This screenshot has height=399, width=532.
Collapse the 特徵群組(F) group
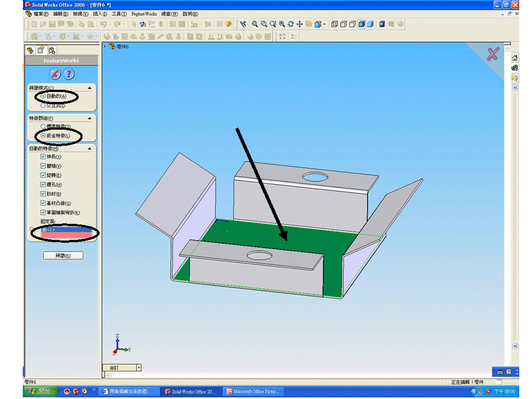coord(90,119)
